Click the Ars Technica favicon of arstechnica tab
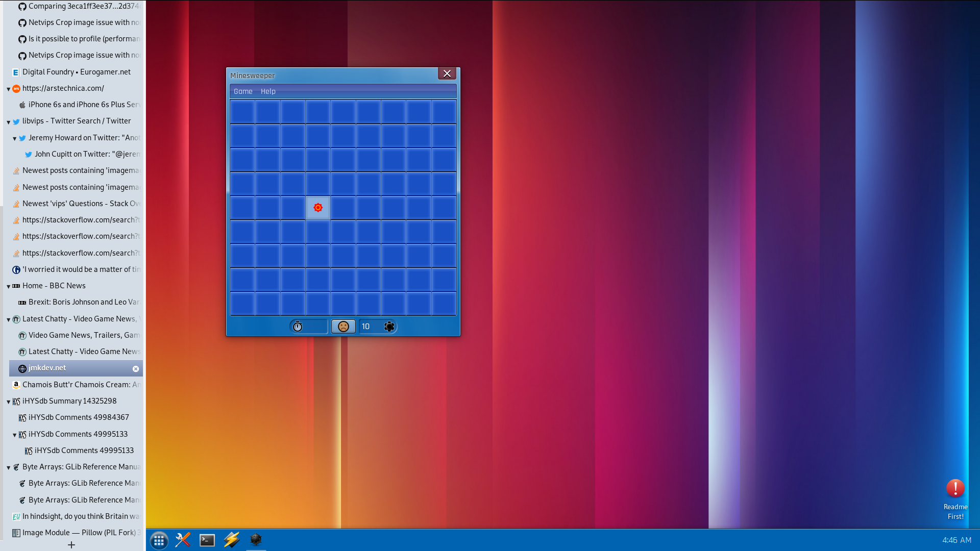This screenshot has height=551, width=980. click(16, 88)
